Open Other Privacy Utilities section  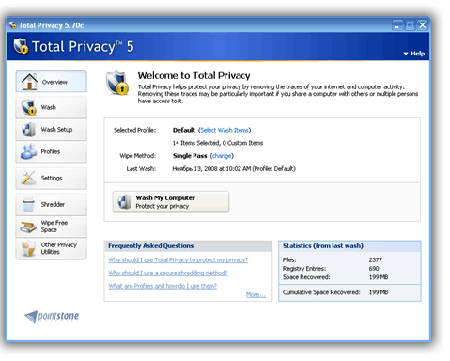(x=51, y=248)
